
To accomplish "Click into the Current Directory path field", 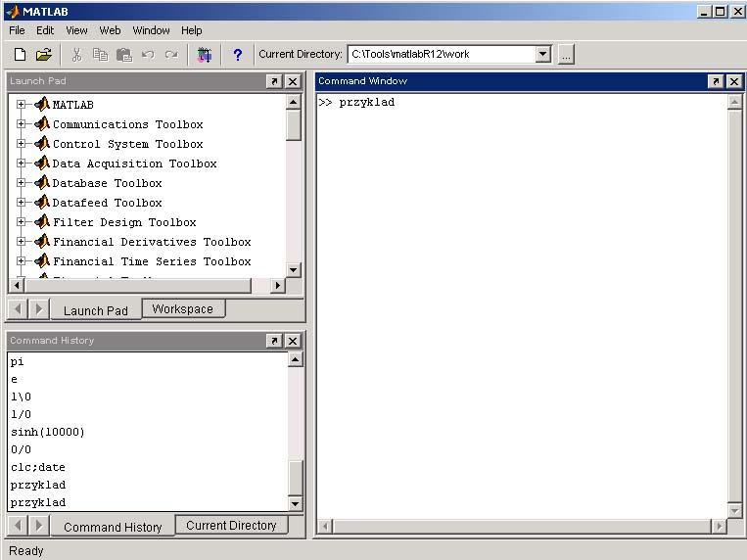I will coord(442,54).
